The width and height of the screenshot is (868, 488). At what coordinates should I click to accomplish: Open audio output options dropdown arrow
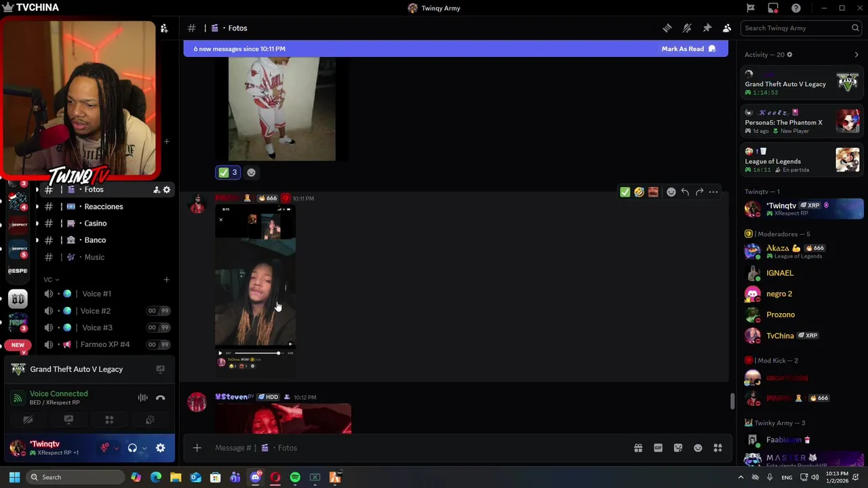point(144,448)
